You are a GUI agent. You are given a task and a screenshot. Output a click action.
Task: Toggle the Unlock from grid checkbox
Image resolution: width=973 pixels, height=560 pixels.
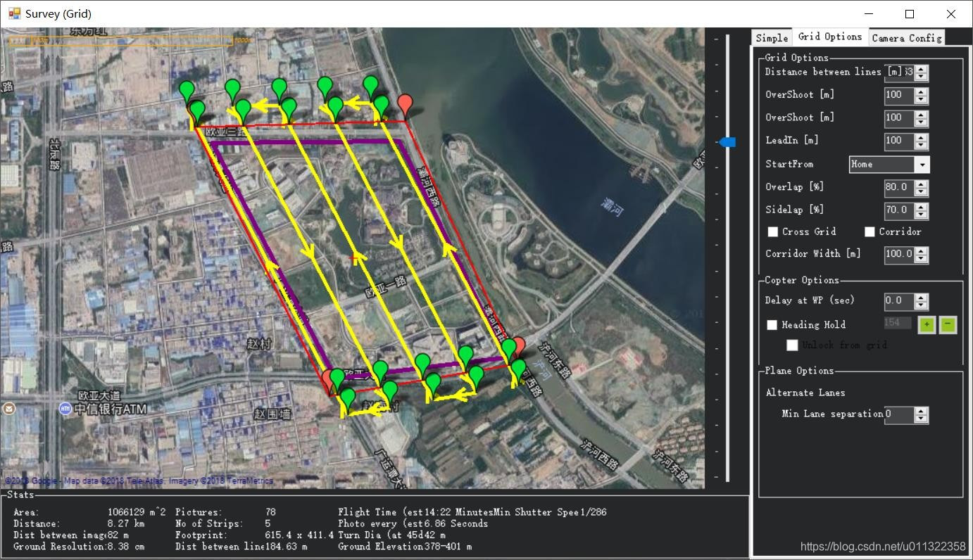coord(793,345)
